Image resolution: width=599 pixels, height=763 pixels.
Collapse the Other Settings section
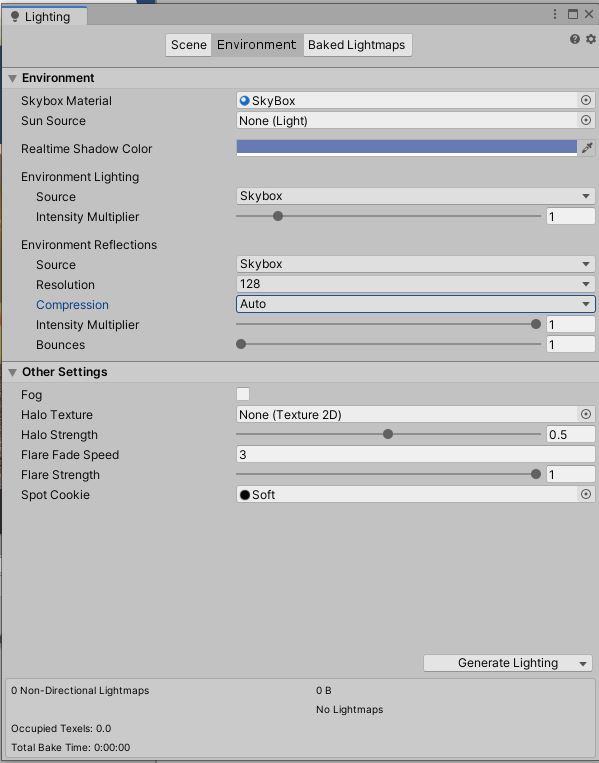(x=13, y=372)
